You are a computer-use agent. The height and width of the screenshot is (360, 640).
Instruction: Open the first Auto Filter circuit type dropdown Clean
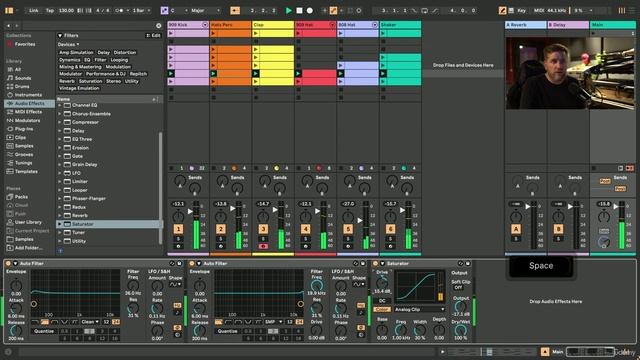[x=90, y=322]
